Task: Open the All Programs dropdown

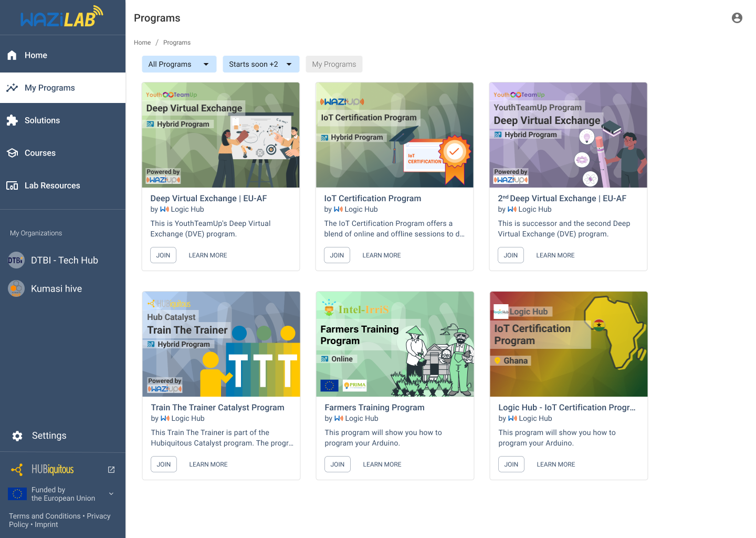Action: pyautogui.click(x=179, y=64)
